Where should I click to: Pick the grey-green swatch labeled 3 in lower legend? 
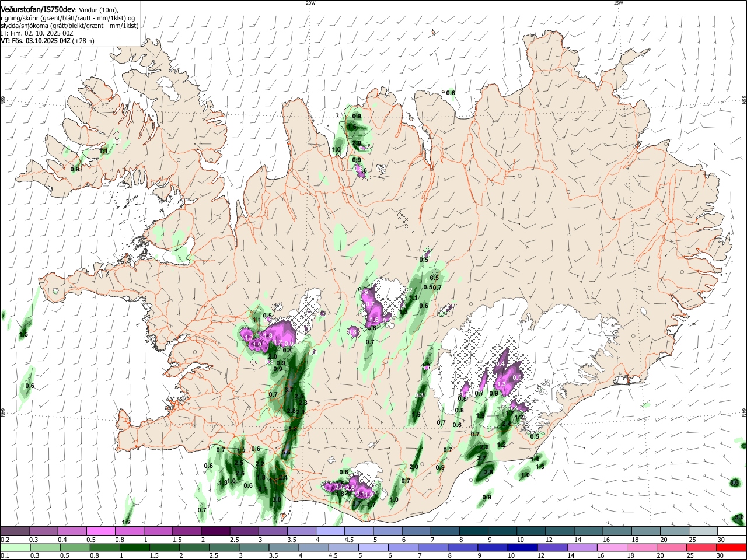254,548
